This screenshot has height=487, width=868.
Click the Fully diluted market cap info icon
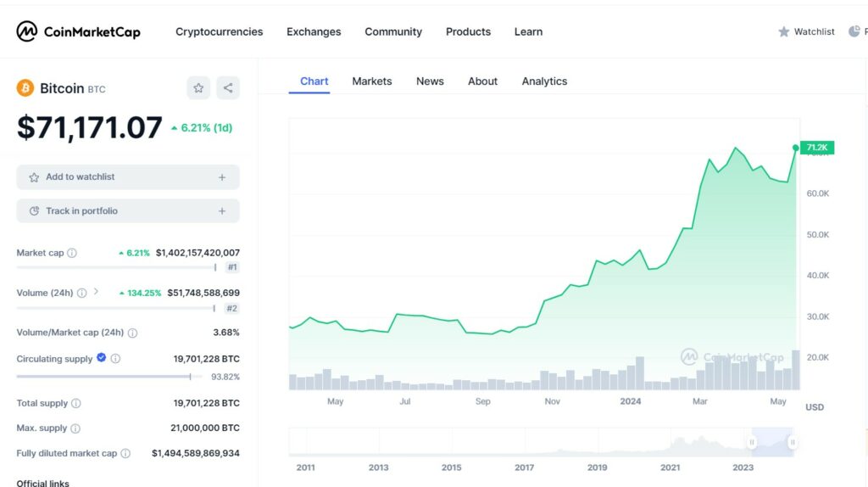pyautogui.click(x=125, y=453)
